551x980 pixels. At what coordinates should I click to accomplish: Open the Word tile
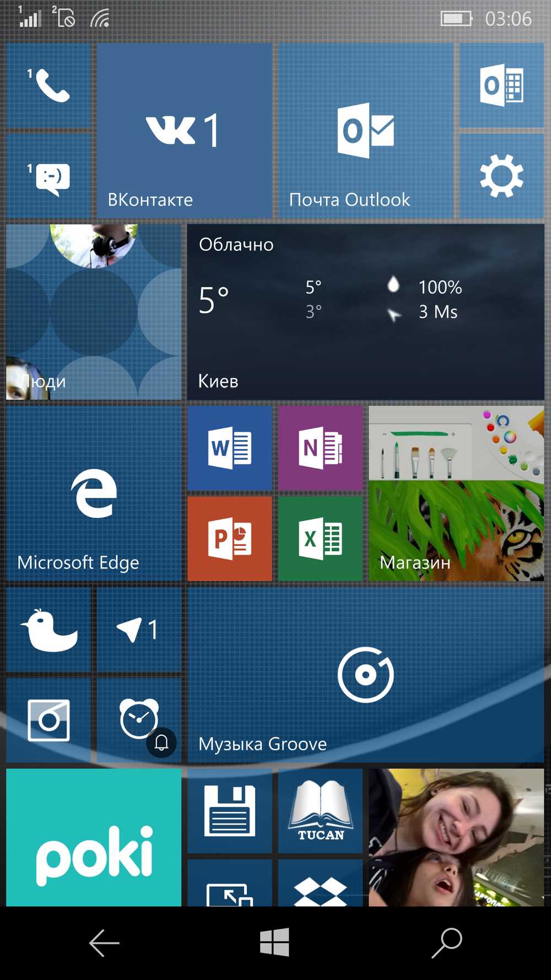230,448
